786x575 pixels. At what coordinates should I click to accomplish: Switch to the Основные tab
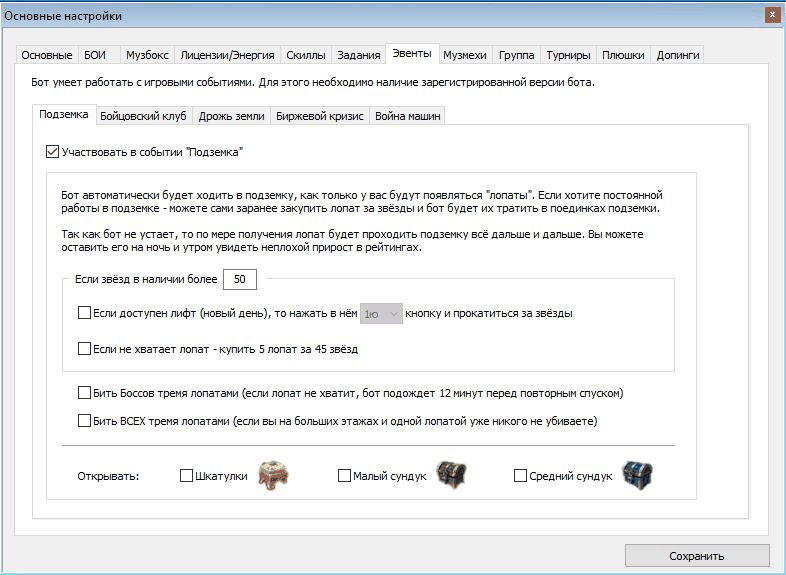(x=47, y=55)
